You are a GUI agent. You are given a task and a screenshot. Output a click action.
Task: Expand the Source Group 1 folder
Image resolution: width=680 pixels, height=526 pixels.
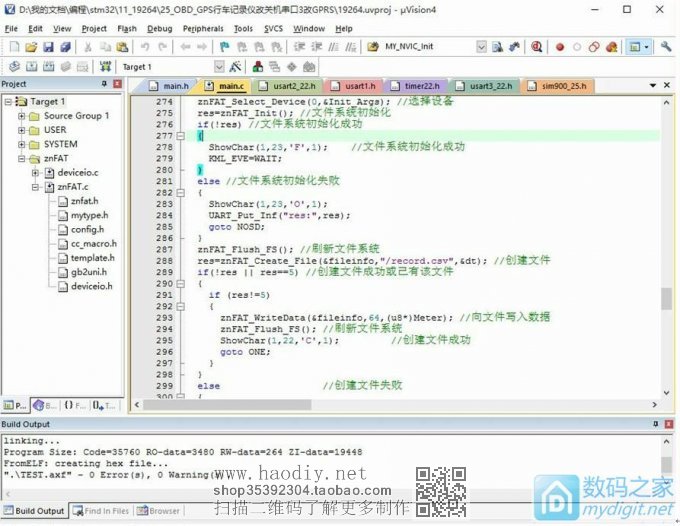[22, 116]
